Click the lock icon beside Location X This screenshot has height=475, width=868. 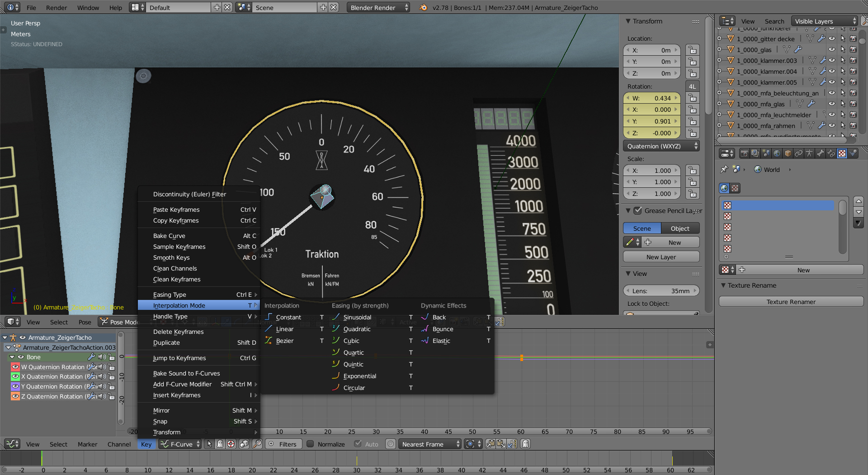pyautogui.click(x=692, y=50)
